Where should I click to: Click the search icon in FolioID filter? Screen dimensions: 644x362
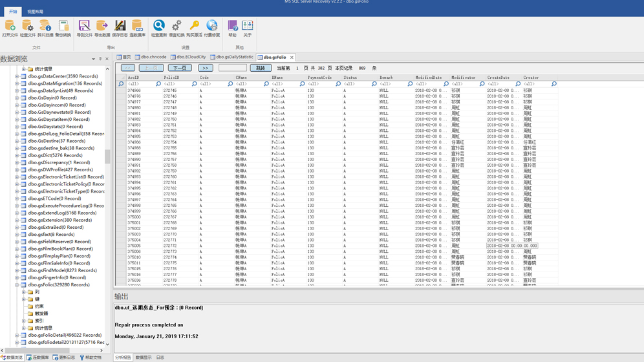[194, 84]
